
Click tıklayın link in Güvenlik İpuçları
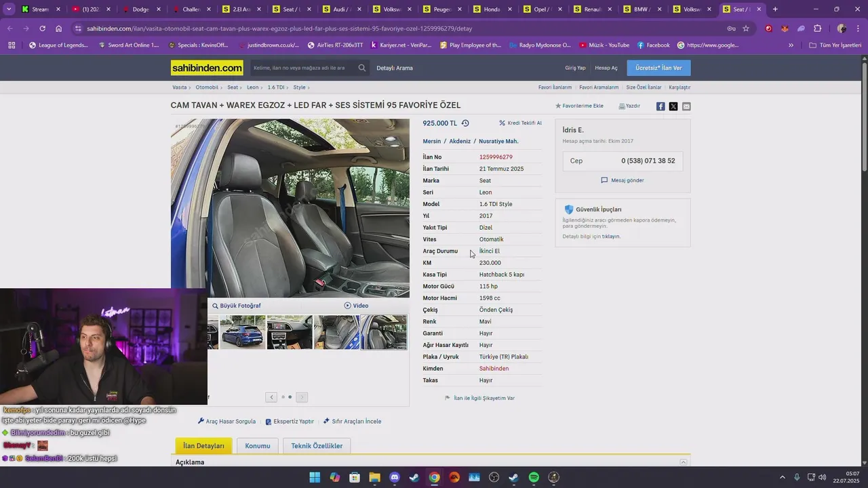point(611,237)
